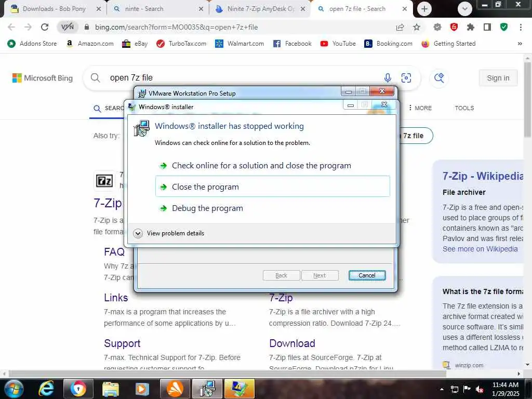This screenshot has width=532, height=399.
Task: Choose Close the program option
Action: [272, 187]
